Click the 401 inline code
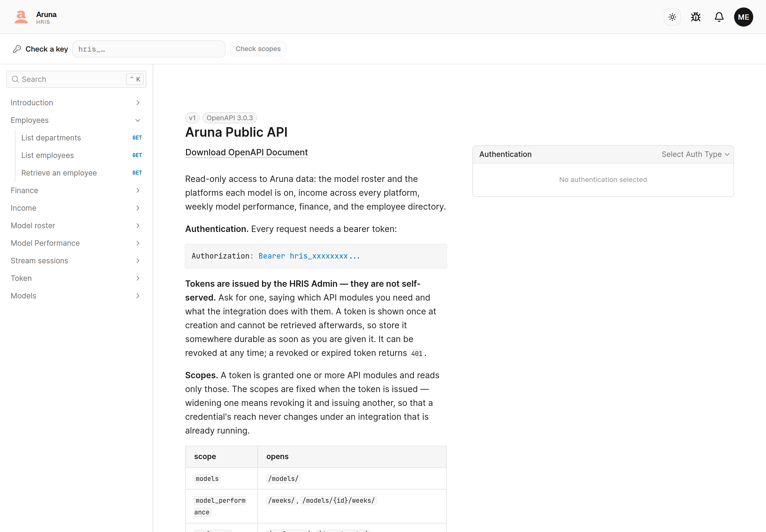 click(x=417, y=354)
